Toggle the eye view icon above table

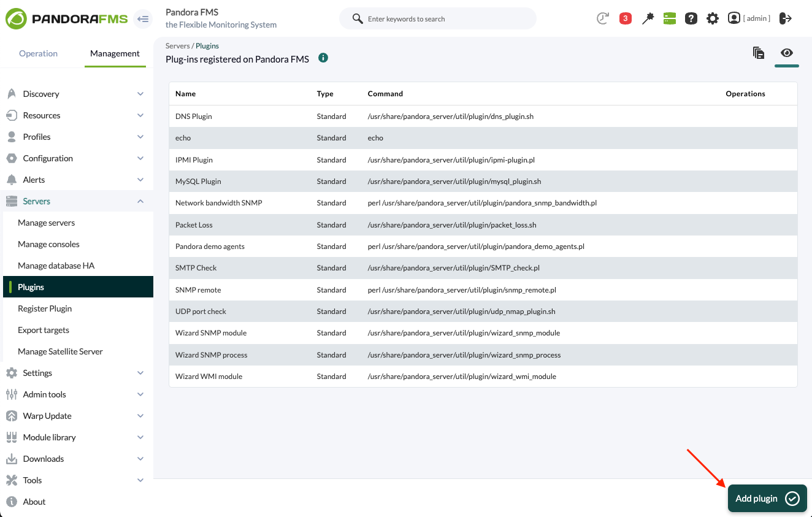pos(787,53)
